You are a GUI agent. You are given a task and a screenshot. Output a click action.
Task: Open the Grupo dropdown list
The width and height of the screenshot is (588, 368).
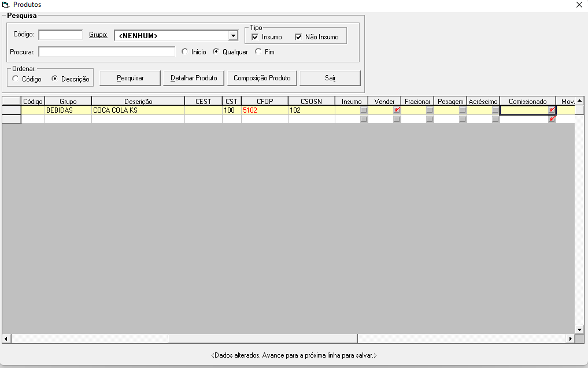233,36
